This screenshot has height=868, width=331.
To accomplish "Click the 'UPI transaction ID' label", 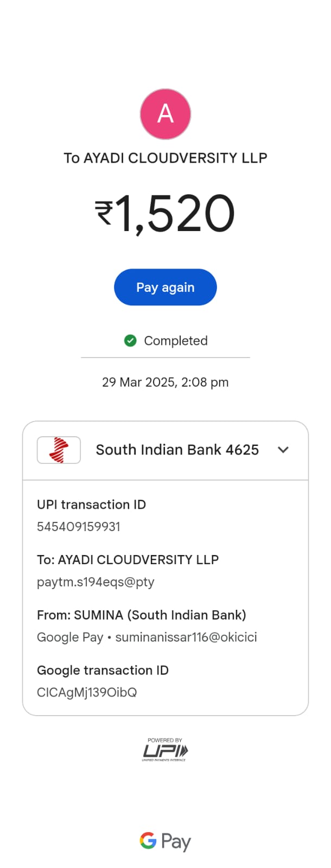I will [91, 505].
